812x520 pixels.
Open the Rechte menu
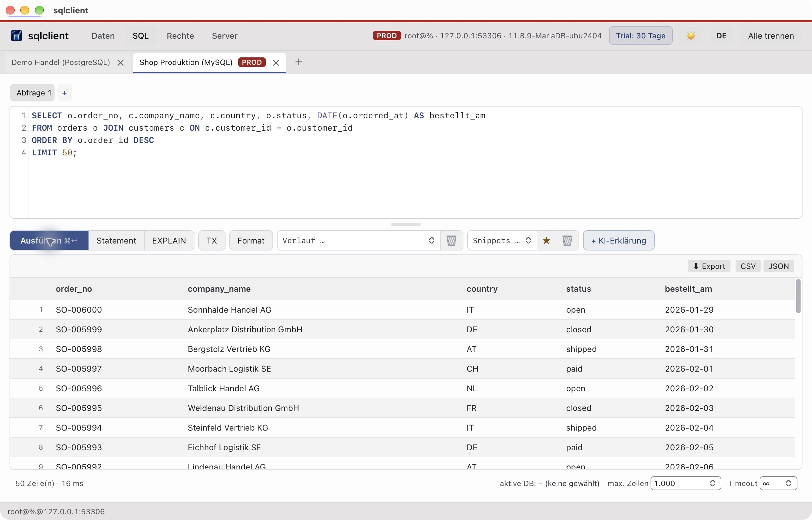(180, 36)
